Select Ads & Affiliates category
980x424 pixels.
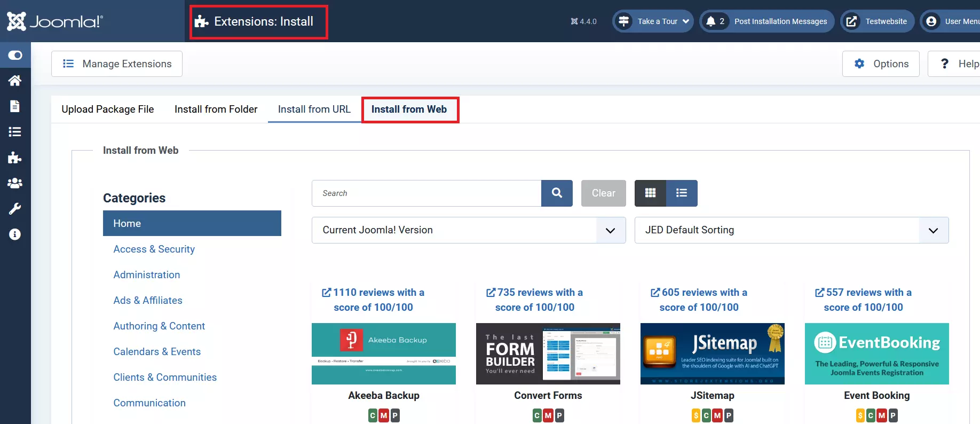pyautogui.click(x=148, y=301)
